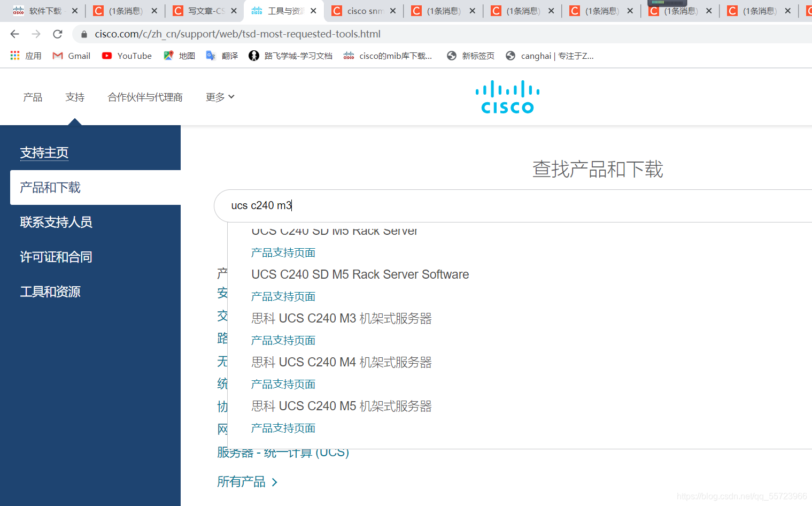Select 产品和下载 in sidebar
This screenshot has height=506, width=812.
(96, 188)
